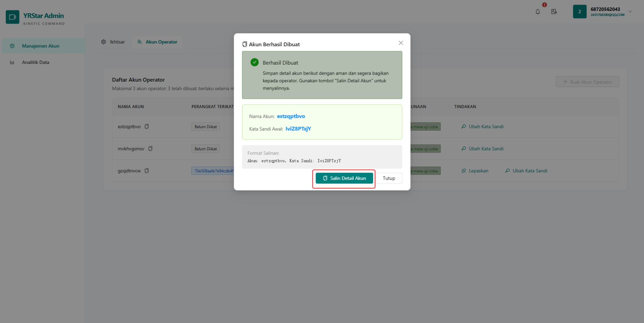Open Manajemen Akun in sidebar
This screenshot has width=644, height=323.
[43, 46]
